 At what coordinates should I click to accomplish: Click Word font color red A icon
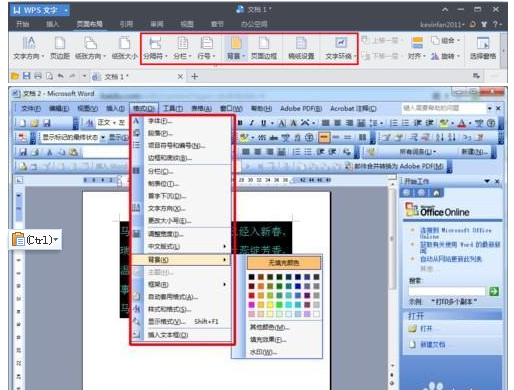(462, 123)
